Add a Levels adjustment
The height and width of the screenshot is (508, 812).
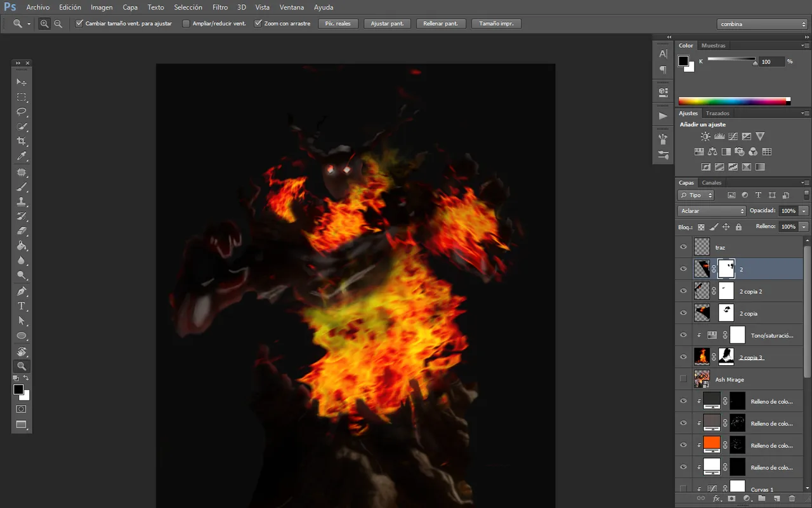(x=719, y=136)
